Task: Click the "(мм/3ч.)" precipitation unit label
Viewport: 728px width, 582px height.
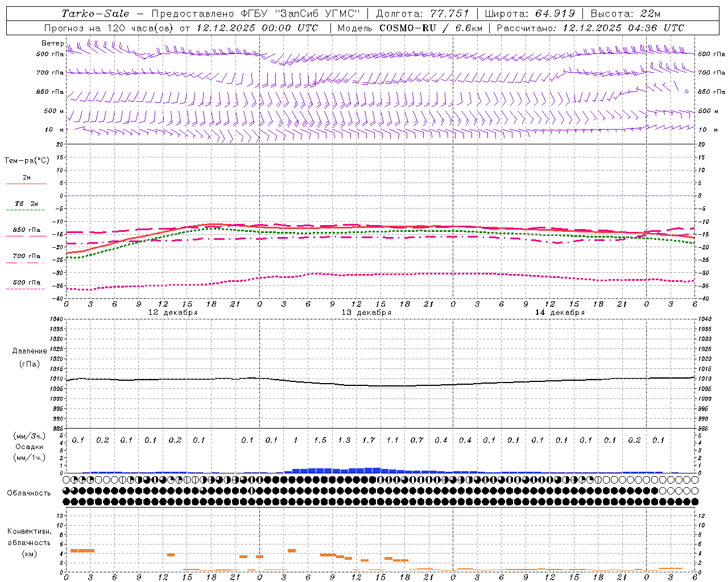Action: 30,436
